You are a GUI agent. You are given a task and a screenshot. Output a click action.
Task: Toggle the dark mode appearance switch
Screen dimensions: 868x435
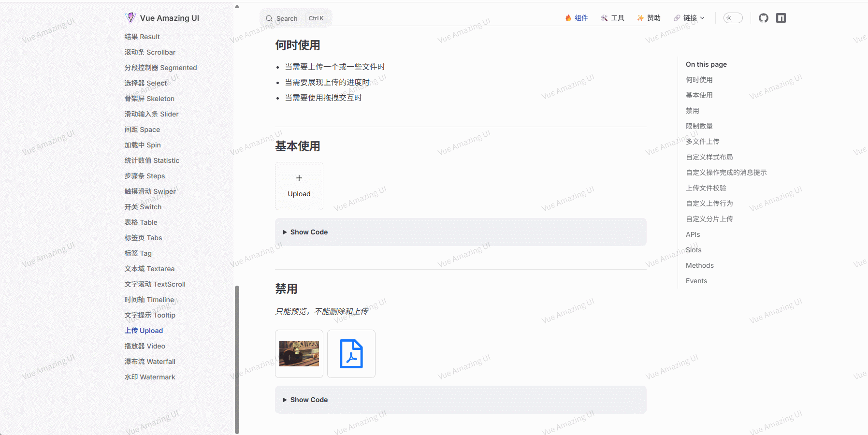(733, 18)
